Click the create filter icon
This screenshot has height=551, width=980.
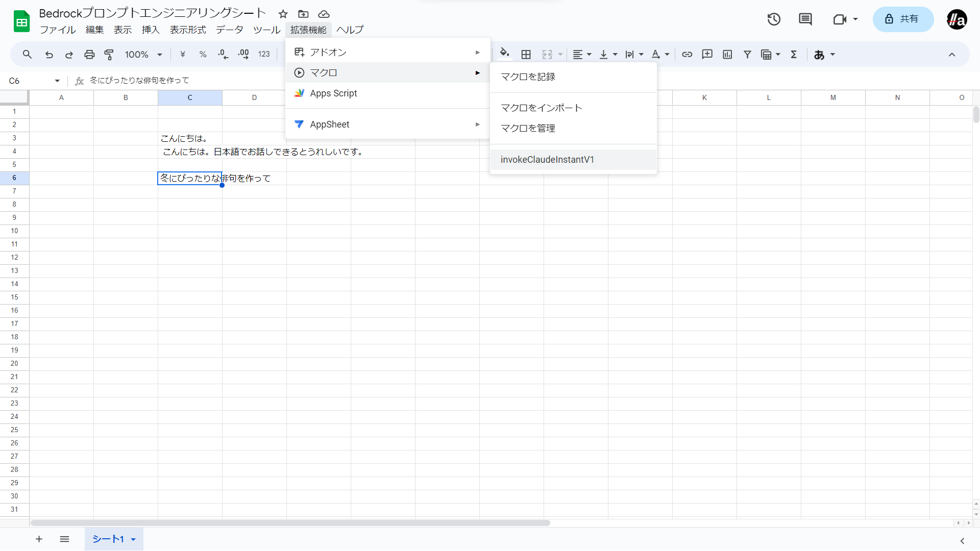747,55
